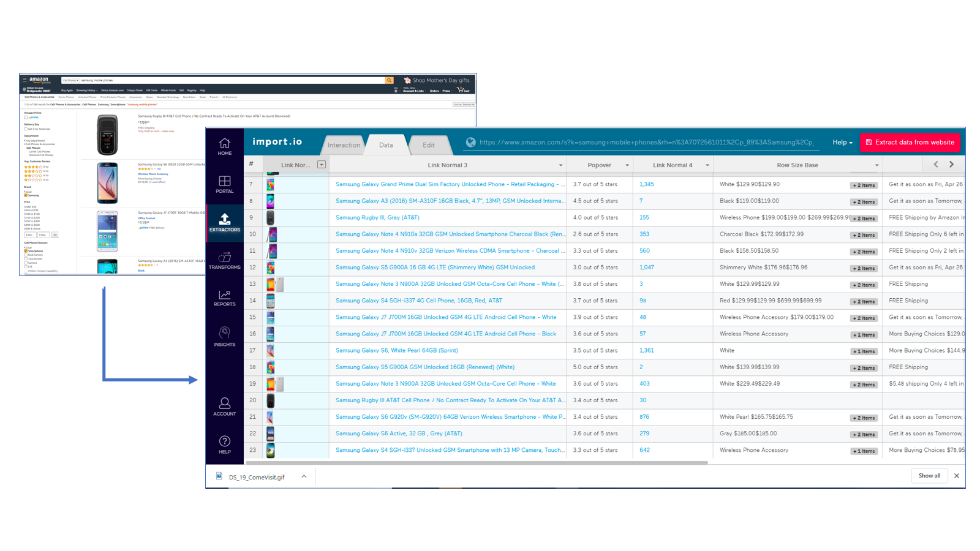Click the next columns arrow icon
This screenshot has height=551, width=980.
pyautogui.click(x=951, y=164)
